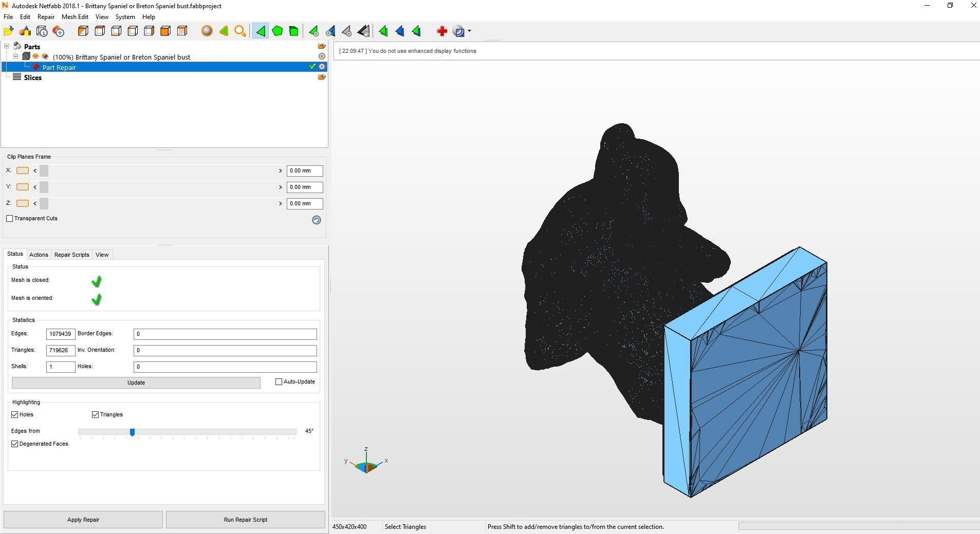Select the green pentagon surface selection tool
980x534 pixels.
click(277, 31)
